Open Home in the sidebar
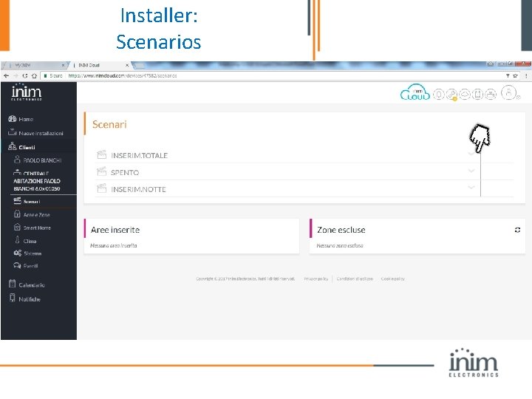 (x=26, y=119)
